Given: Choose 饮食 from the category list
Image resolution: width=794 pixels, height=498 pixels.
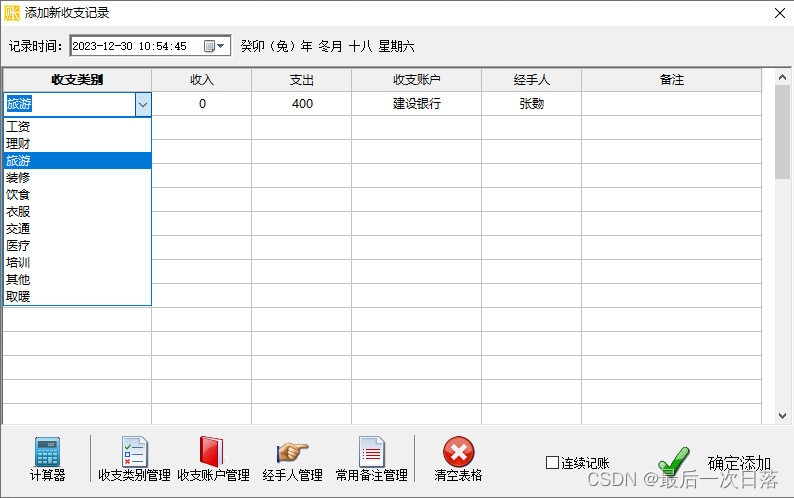Looking at the screenshot, I should (77, 195).
